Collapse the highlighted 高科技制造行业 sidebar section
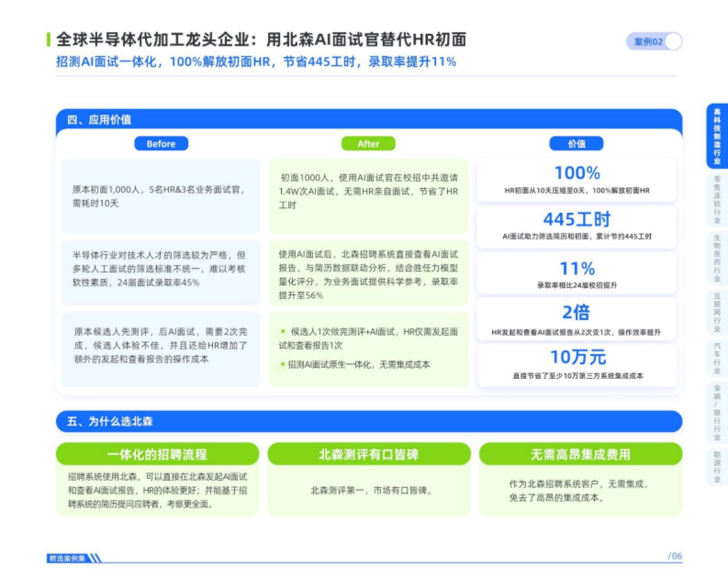 pos(718,135)
